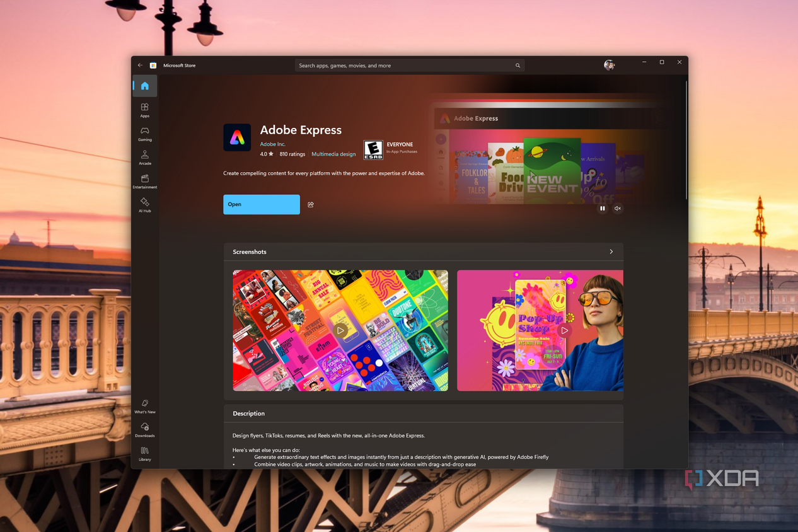Screen dimensions: 798x532
Task: Click the search apps input field
Action: (410, 66)
